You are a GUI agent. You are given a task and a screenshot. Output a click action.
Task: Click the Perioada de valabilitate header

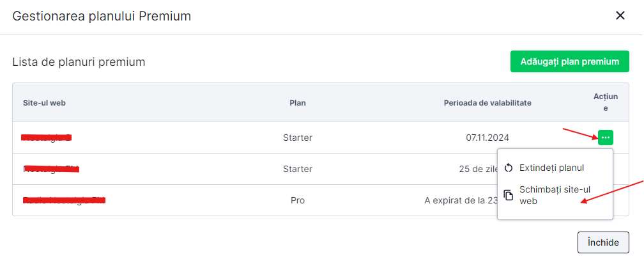(487, 102)
